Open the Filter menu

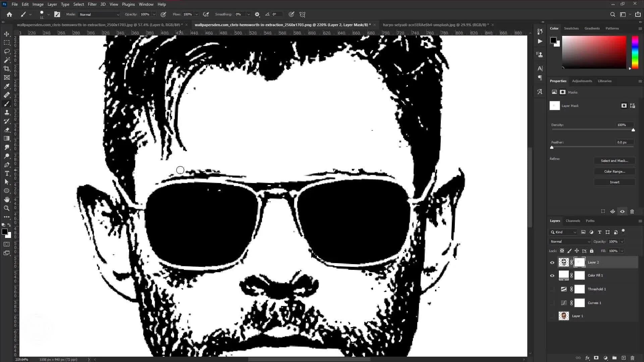click(92, 4)
